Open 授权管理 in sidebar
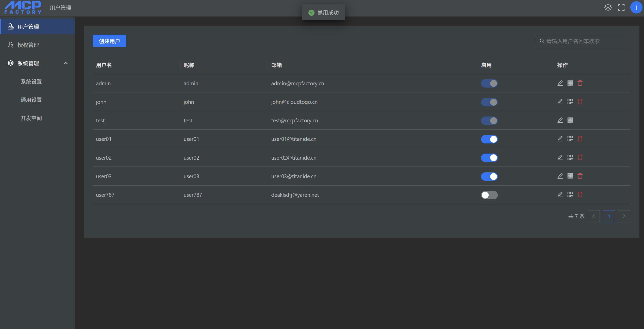Screen dimensions: 644x329 pos(28,45)
